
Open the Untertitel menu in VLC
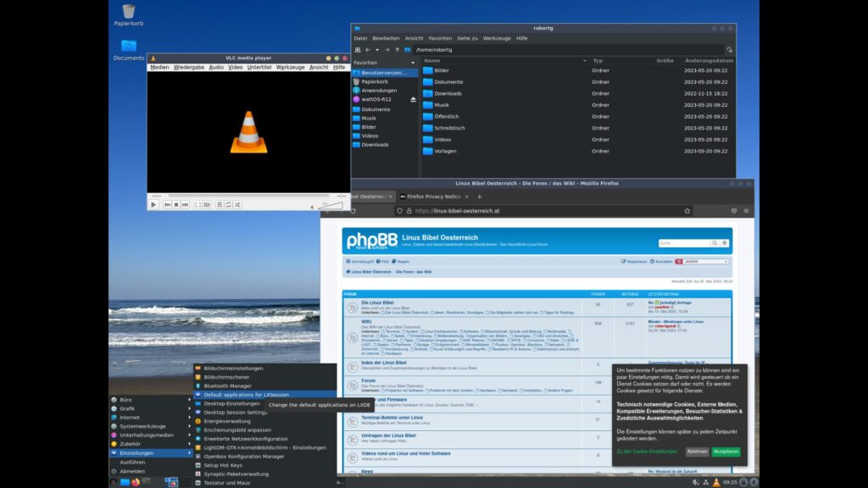click(259, 67)
